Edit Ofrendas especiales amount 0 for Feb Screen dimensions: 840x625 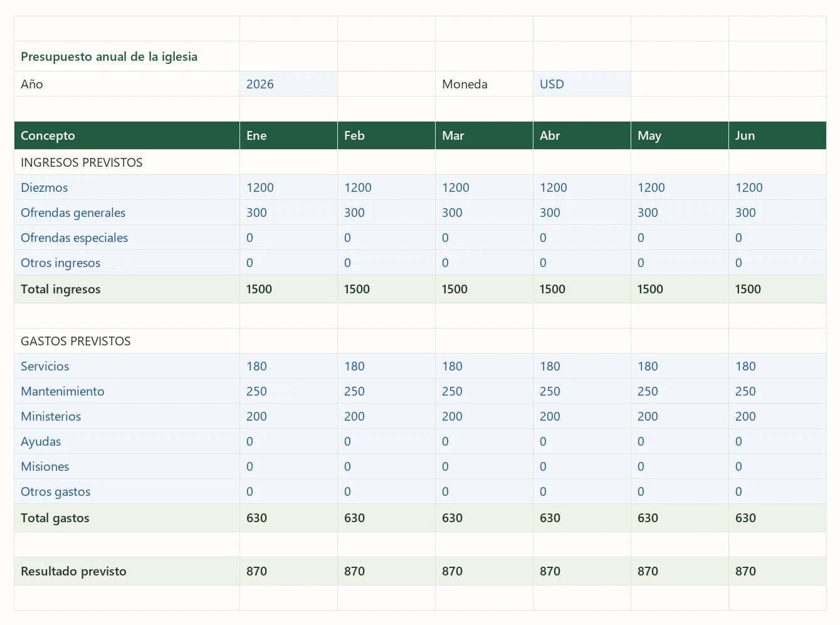(x=386, y=238)
